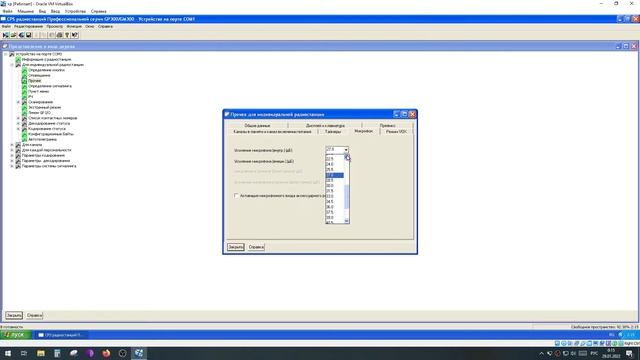The height and width of the screenshot is (360, 640).
Task: Click the question mark help toolbar icon
Action: pos(67,35)
